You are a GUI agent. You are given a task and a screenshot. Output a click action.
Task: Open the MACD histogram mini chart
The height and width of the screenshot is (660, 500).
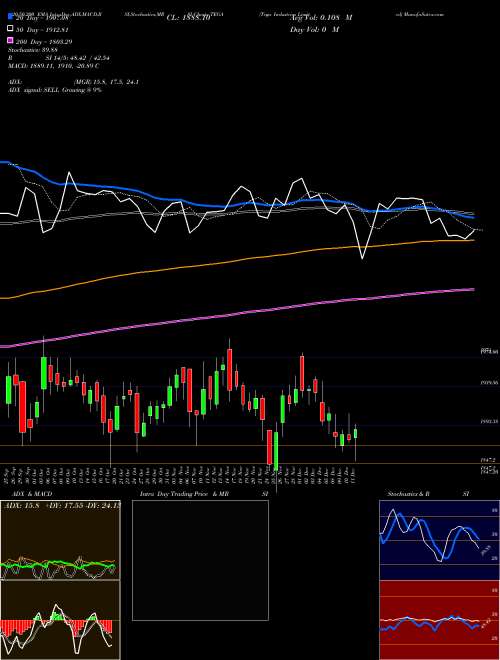click(x=60, y=620)
